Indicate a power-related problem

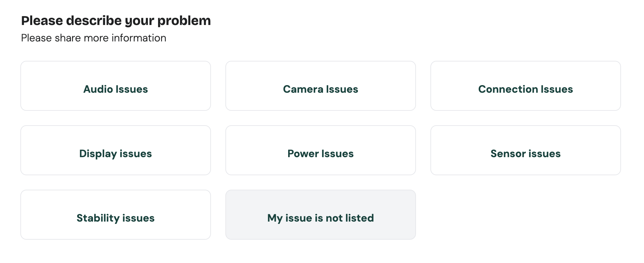pyautogui.click(x=320, y=151)
